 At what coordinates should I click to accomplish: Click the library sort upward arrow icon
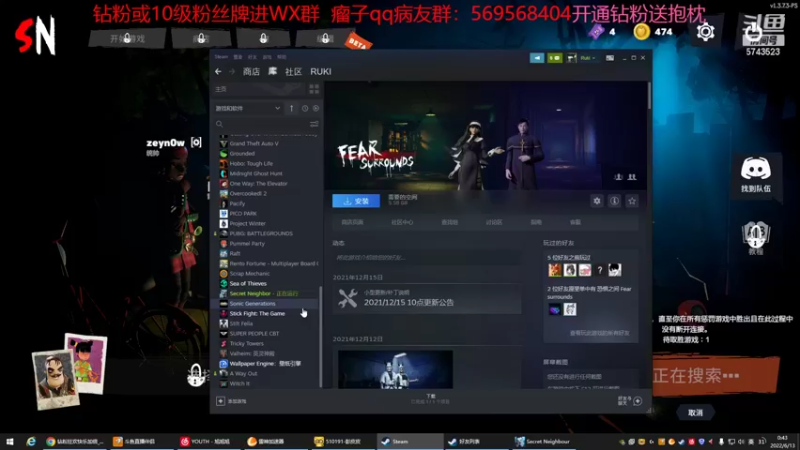291,108
